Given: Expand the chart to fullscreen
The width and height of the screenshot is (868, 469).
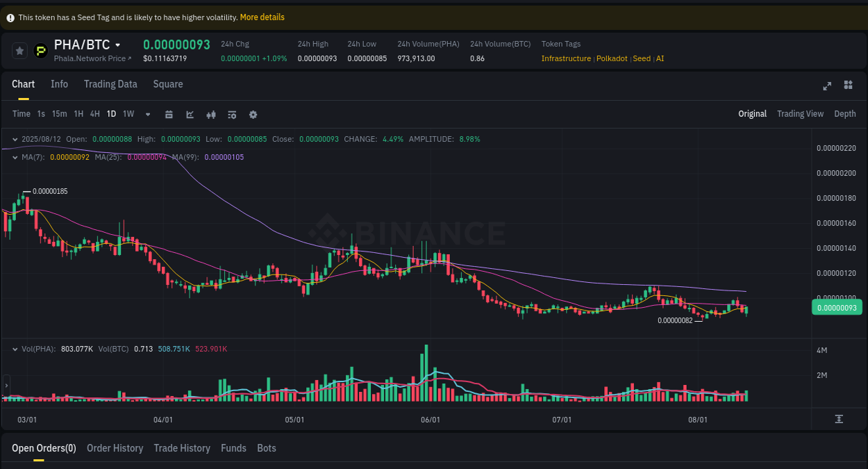Looking at the screenshot, I should click(827, 85).
